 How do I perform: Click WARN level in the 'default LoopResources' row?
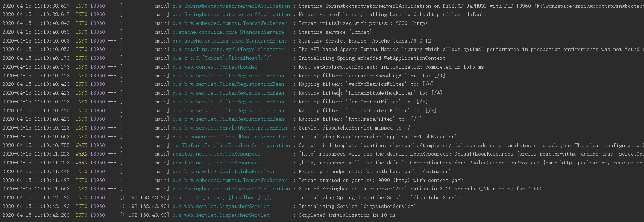(x=82, y=154)
